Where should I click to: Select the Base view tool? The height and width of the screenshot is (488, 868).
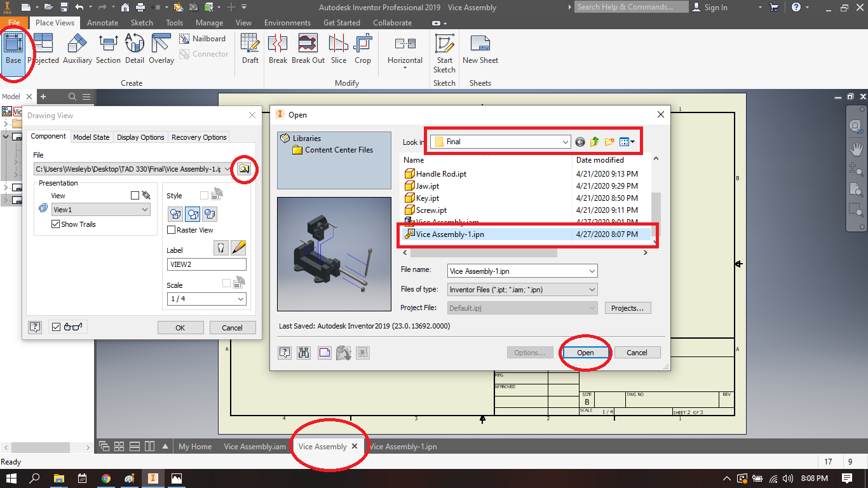(13, 48)
